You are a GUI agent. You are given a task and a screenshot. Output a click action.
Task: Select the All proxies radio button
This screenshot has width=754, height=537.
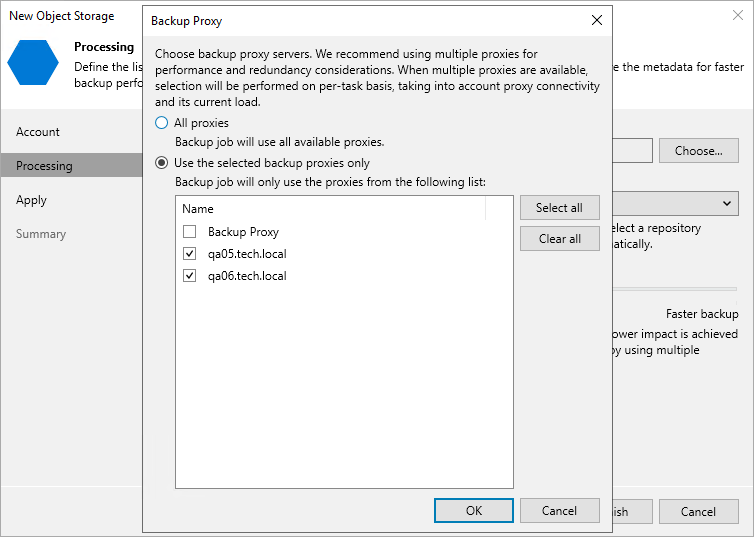click(x=162, y=123)
